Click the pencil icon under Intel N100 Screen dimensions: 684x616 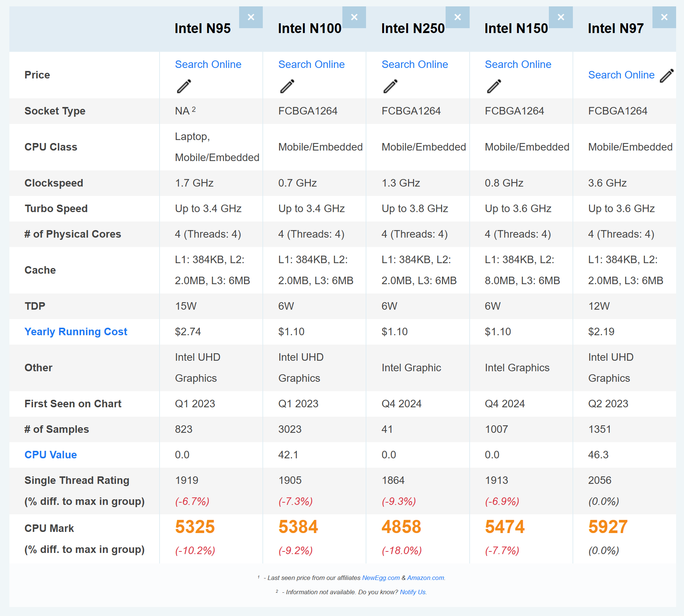pyautogui.click(x=287, y=86)
